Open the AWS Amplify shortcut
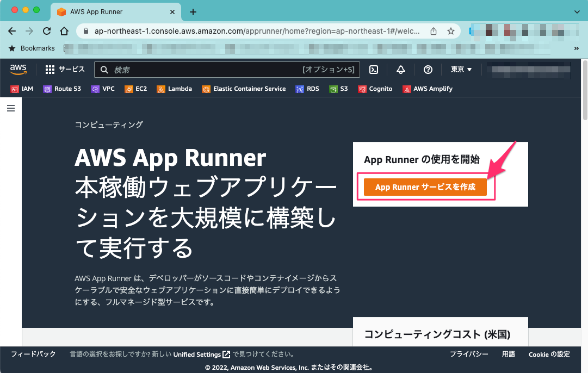588x373 pixels. pyautogui.click(x=428, y=89)
